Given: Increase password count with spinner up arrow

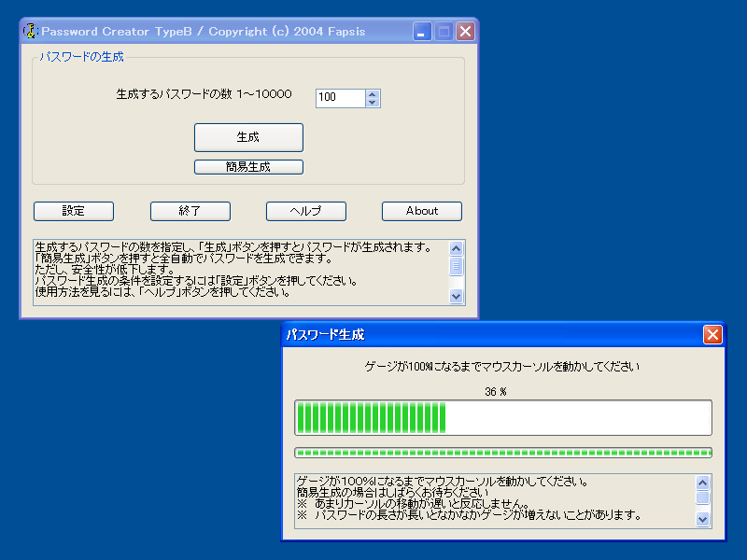Looking at the screenshot, I should (x=373, y=93).
